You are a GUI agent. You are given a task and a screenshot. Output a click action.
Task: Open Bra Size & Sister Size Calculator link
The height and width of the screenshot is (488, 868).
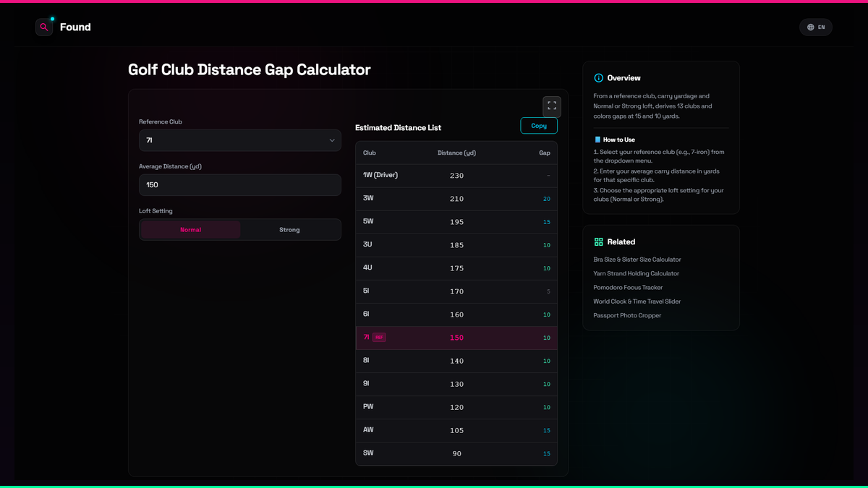click(637, 260)
